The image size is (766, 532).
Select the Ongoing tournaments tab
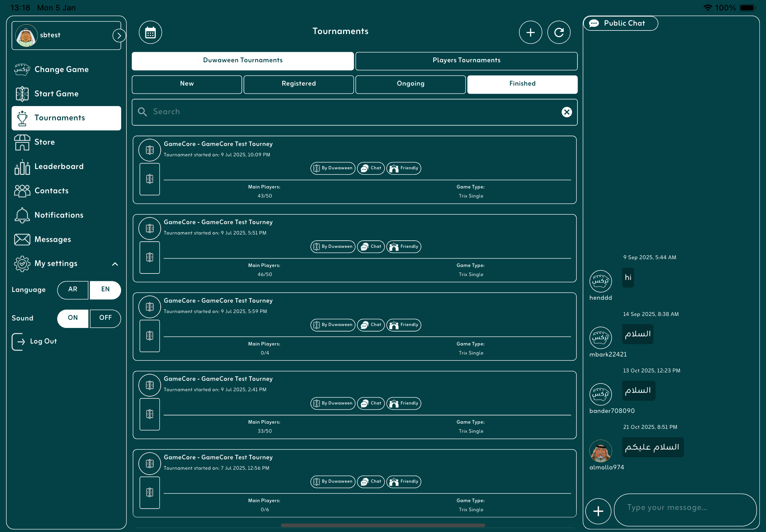(x=410, y=84)
